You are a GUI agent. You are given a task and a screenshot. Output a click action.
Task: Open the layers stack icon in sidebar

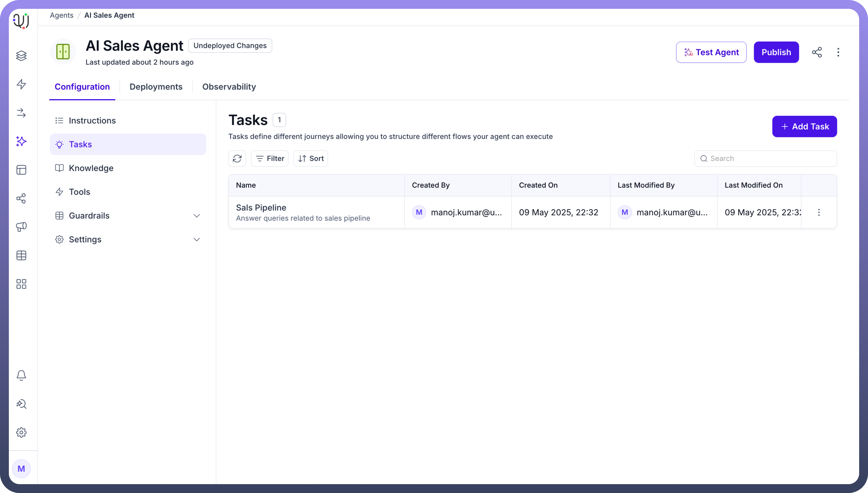(21, 56)
